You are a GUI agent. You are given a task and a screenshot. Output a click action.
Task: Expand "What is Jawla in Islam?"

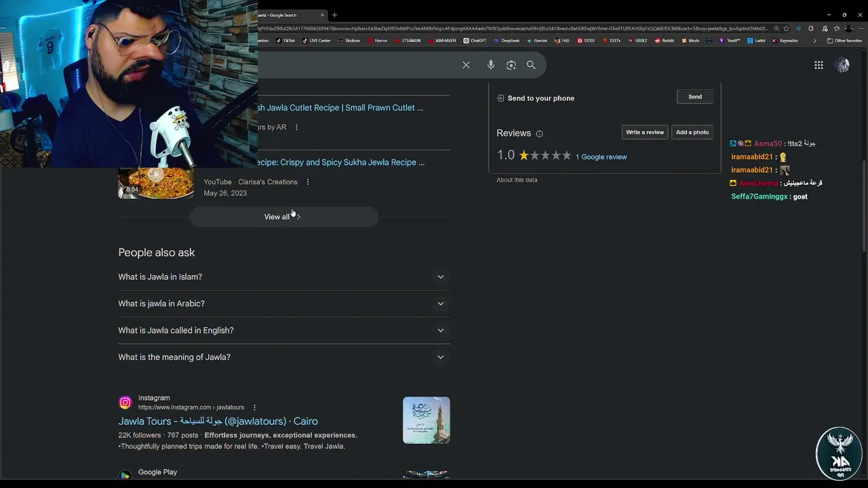pos(283,277)
